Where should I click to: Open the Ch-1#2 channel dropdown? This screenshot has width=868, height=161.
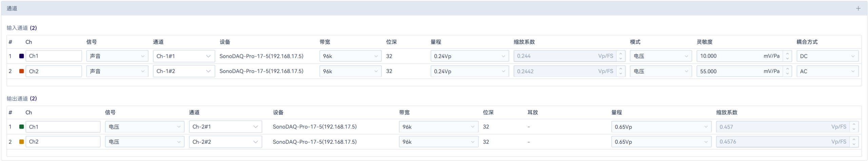click(184, 71)
